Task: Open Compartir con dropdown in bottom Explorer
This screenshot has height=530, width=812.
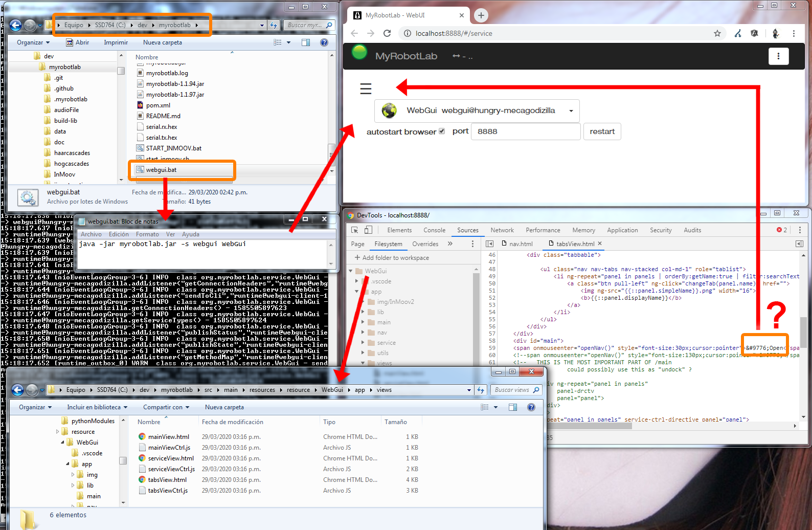Action: pyautogui.click(x=166, y=407)
